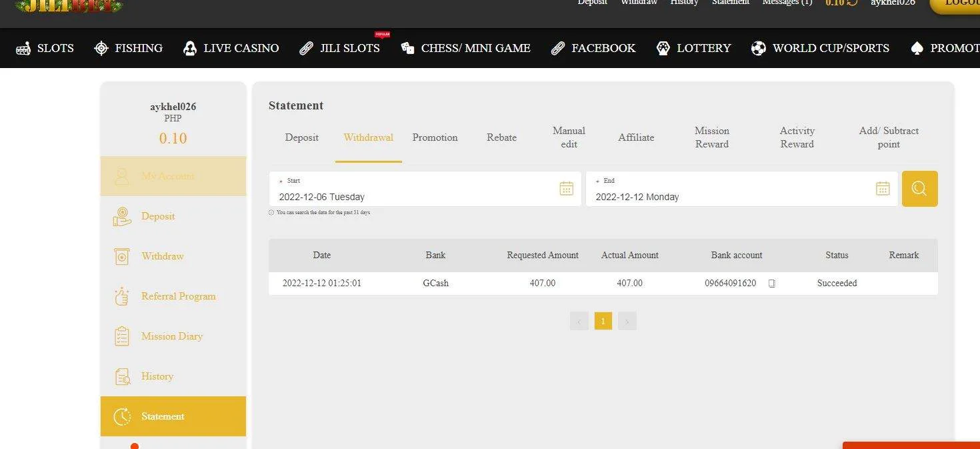Open Referral Program in the sidebar
The width and height of the screenshot is (980, 449).
tap(173, 296)
